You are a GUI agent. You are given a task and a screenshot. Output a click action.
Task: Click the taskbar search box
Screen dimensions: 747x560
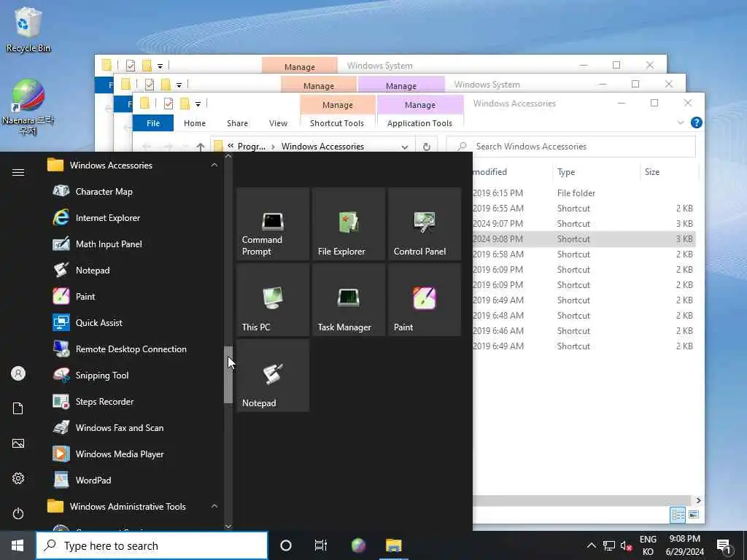click(x=152, y=545)
